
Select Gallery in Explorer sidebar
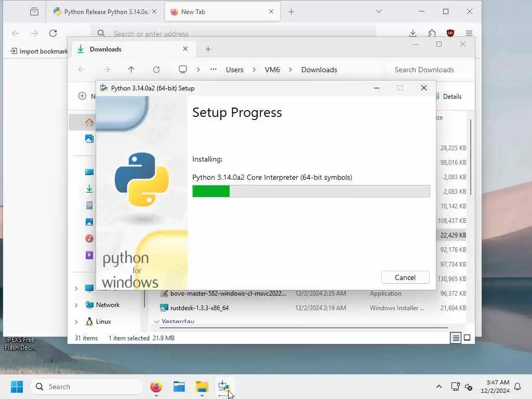[x=89, y=138]
